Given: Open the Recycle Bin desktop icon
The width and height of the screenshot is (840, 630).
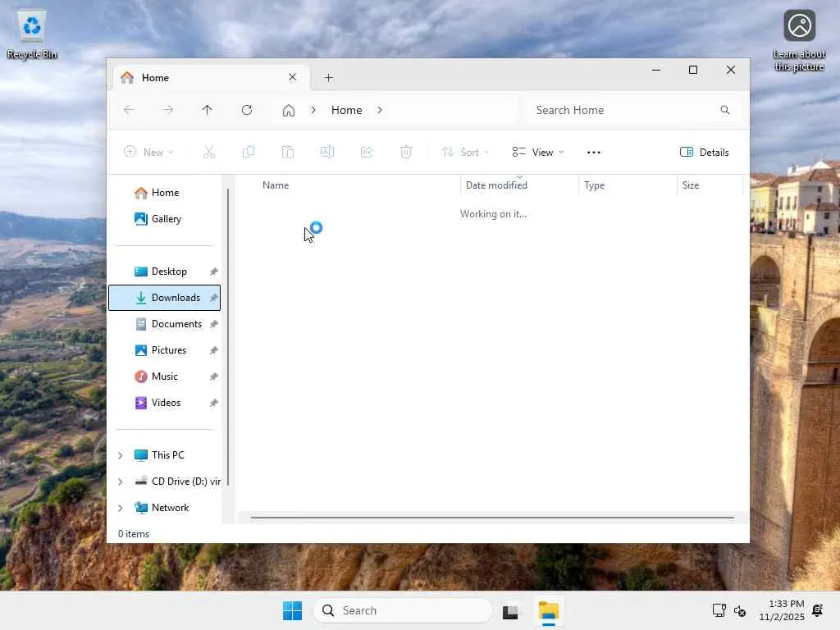Looking at the screenshot, I should pos(32,34).
